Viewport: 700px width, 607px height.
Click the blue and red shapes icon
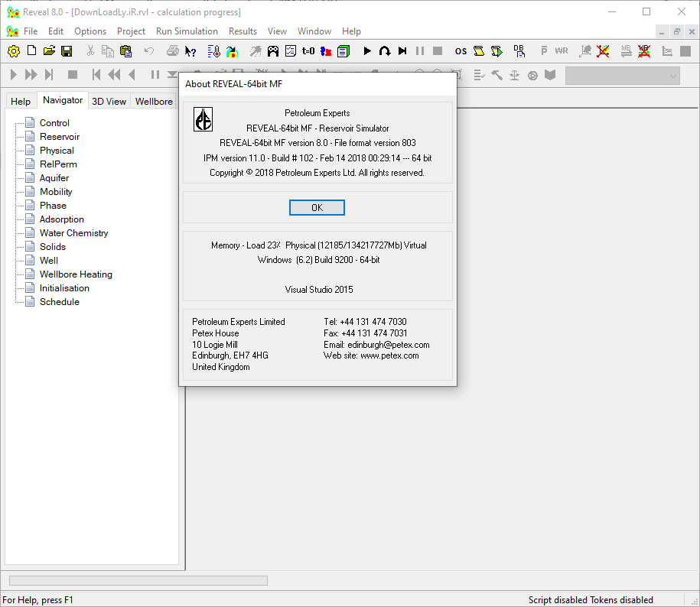326,51
